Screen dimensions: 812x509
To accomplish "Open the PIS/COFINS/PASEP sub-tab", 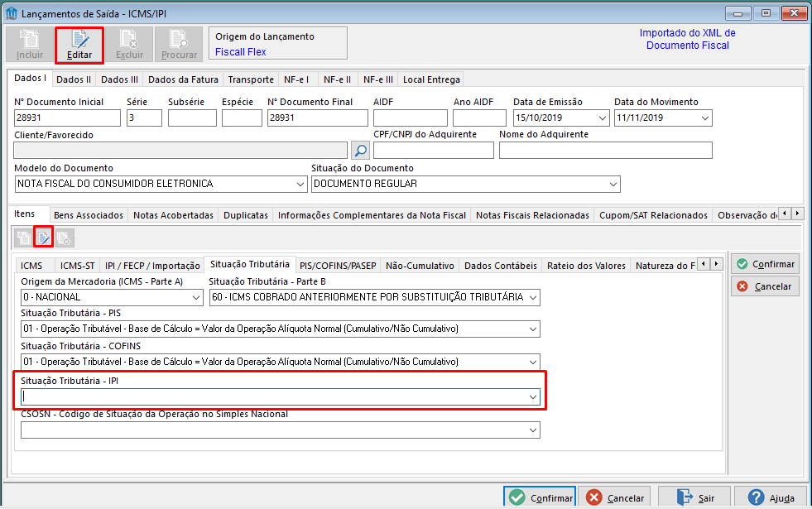I will (x=338, y=266).
